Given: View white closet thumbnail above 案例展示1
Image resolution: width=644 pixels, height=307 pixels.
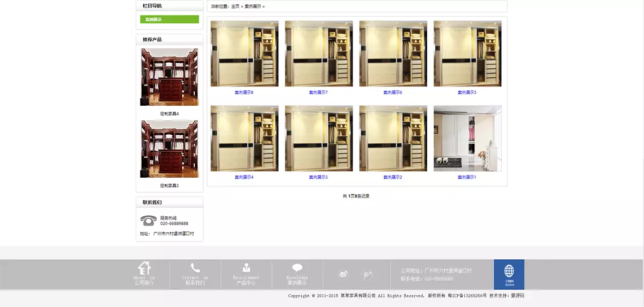Looking at the screenshot, I should 467,138.
